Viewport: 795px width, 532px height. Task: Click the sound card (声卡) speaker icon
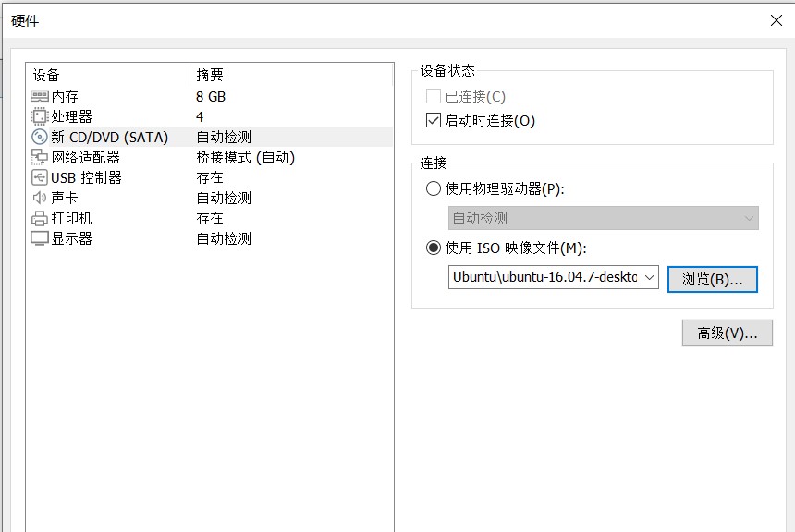[39, 199]
